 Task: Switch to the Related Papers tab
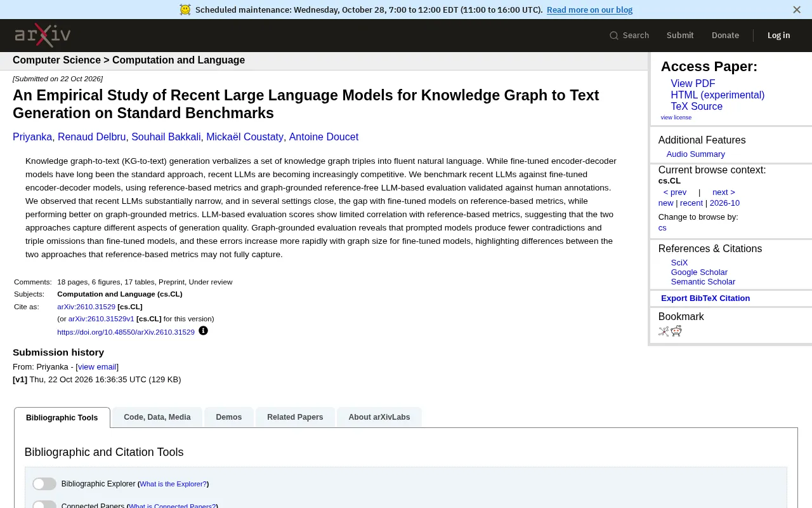click(295, 417)
